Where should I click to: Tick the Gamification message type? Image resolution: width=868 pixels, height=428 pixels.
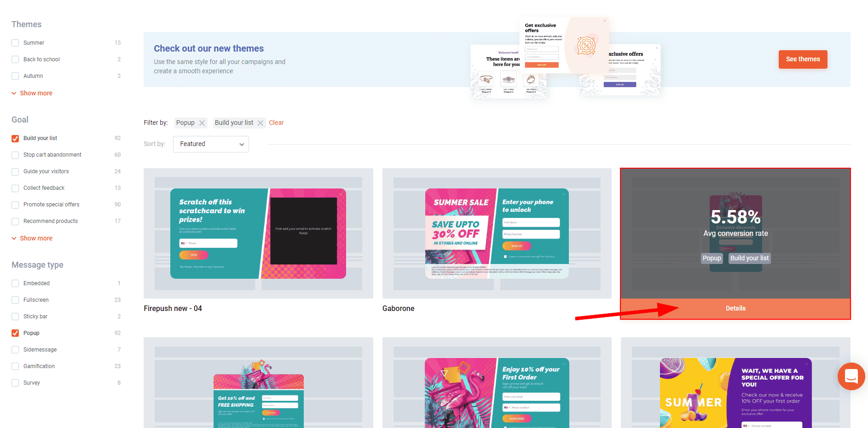pyautogui.click(x=15, y=366)
